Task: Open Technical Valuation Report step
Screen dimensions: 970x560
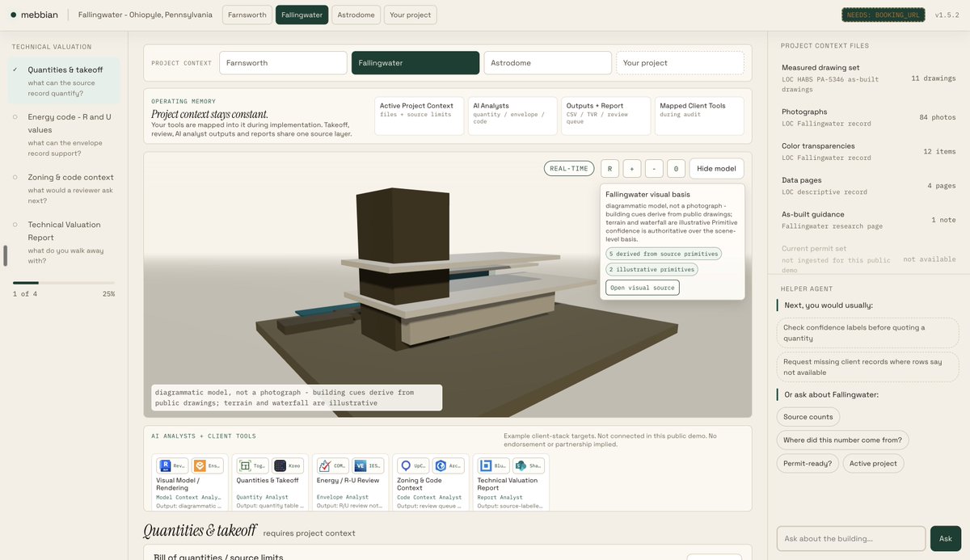Action: 64,242
